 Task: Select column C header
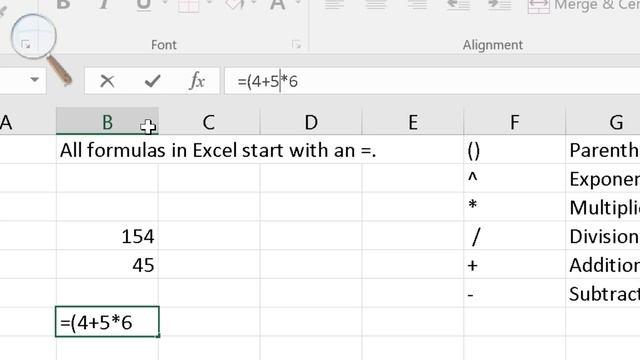click(x=209, y=122)
